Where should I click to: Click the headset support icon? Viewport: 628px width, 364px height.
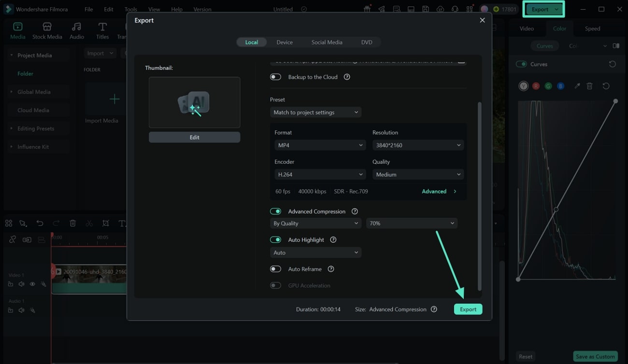coord(455,9)
